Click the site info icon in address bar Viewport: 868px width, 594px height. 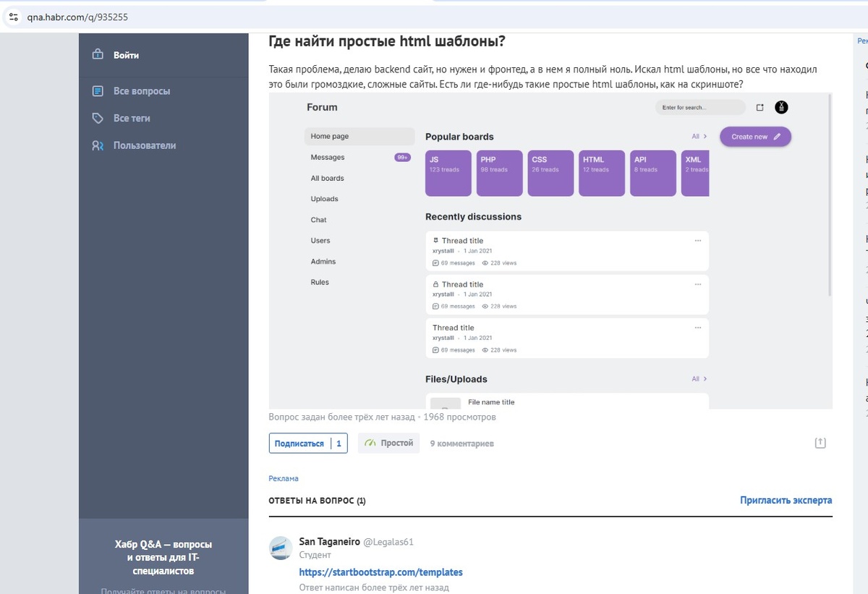click(14, 17)
